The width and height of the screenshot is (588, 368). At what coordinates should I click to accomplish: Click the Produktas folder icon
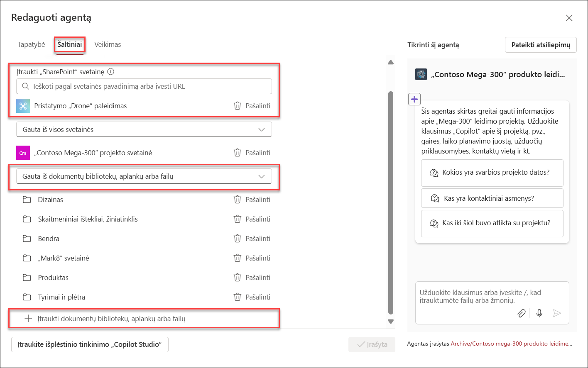tap(27, 278)
